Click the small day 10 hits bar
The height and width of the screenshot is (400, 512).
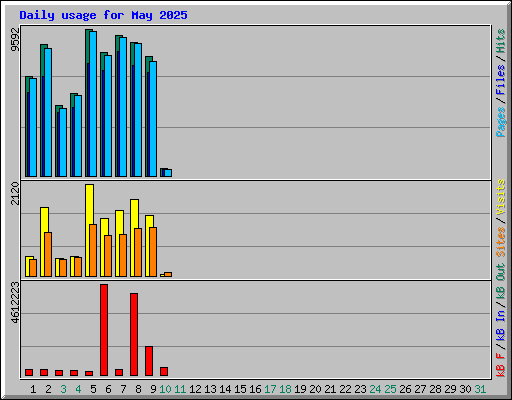tap(162, 172)
